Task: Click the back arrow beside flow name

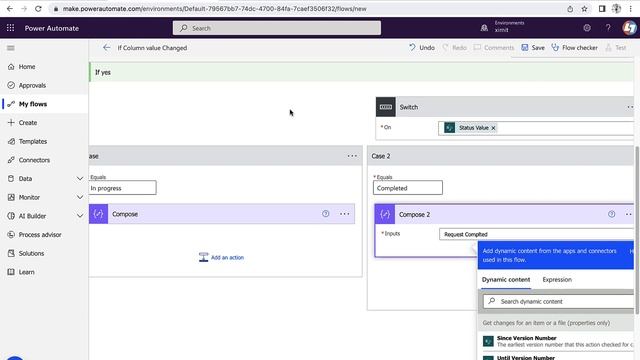Action: (107, 48)
